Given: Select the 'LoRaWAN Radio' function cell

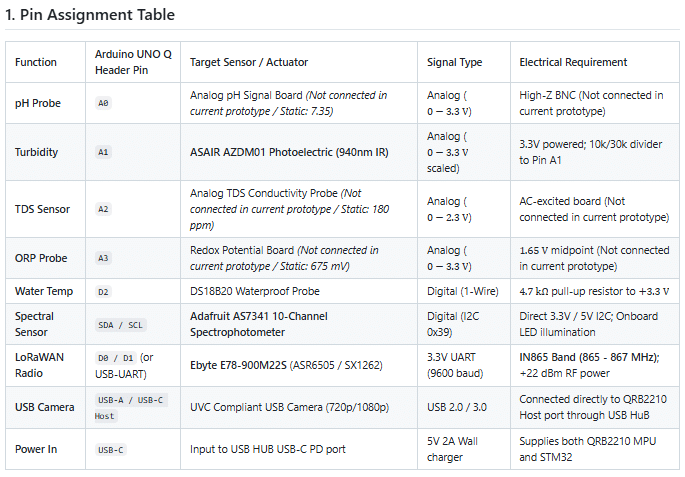Looking at the screenshot, I should (x=45, y=365).
